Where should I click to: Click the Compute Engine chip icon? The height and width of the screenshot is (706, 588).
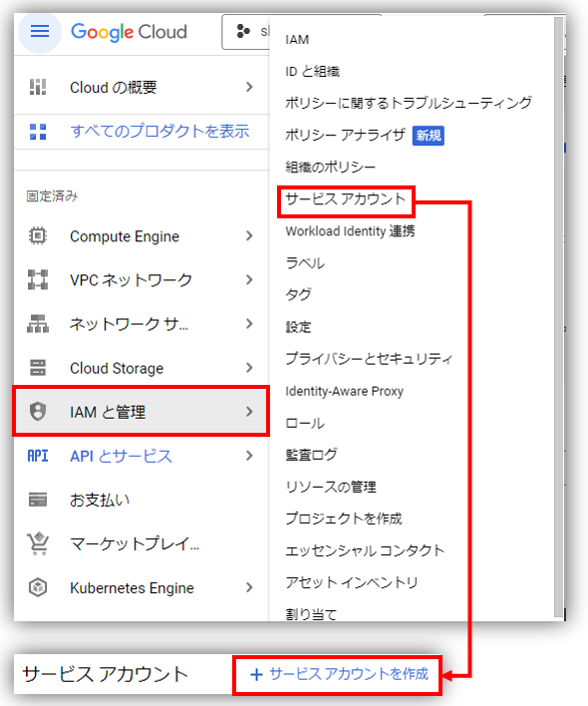pos(38,236)
